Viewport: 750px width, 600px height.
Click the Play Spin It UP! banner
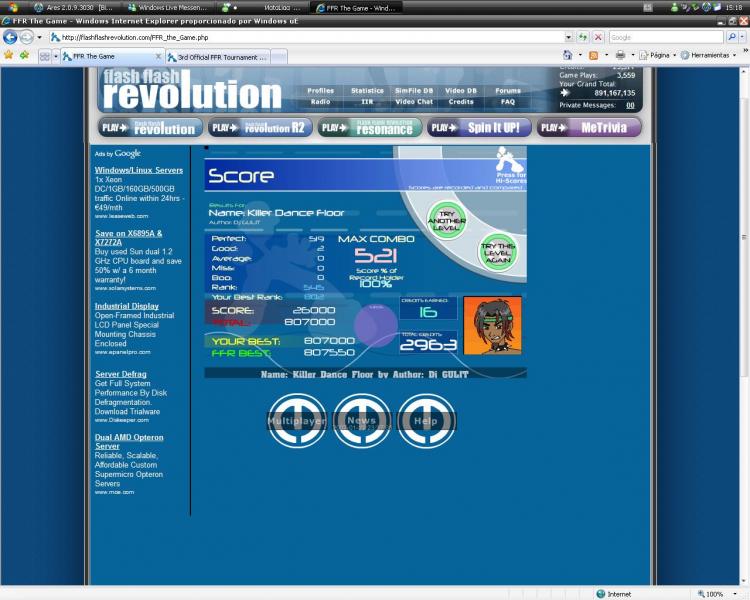479,128
